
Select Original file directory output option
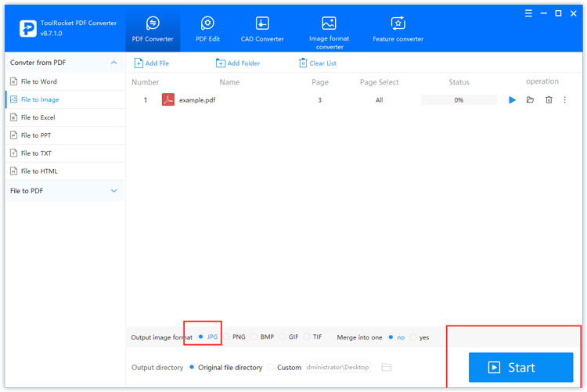point(225,368)
